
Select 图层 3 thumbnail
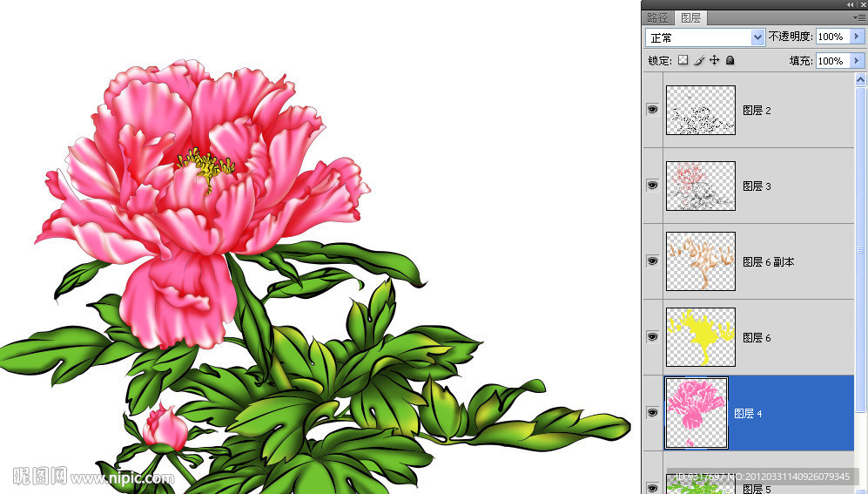pos(701,186)
